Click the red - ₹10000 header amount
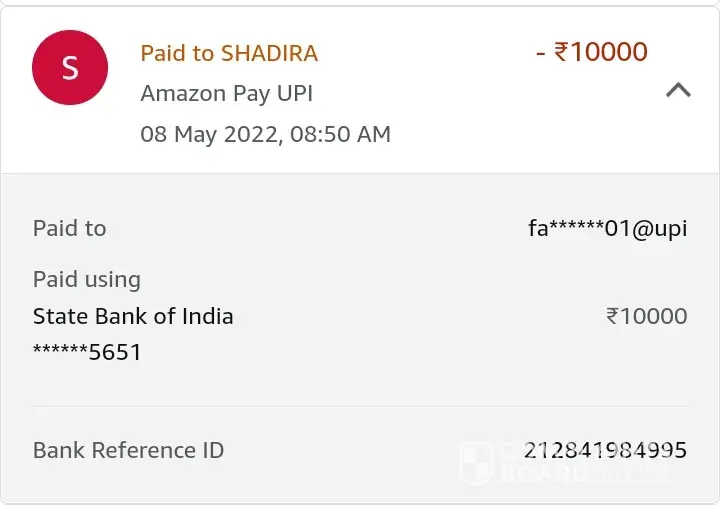 click(592, 52)
